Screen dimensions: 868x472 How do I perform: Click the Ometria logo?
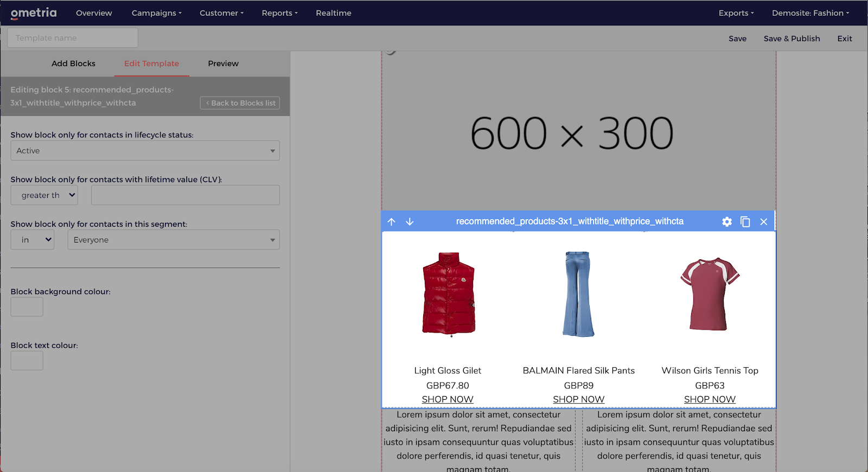[34, 13]
